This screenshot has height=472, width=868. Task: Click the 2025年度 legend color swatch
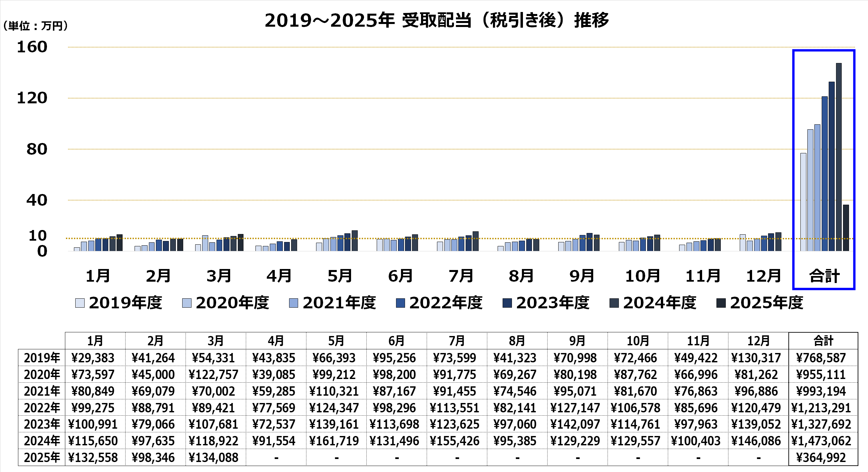[721, 303]
